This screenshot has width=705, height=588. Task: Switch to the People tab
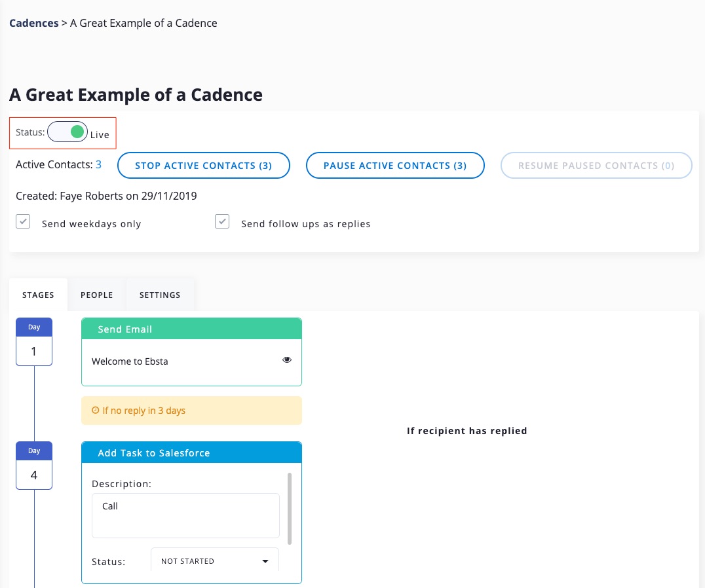97,295
